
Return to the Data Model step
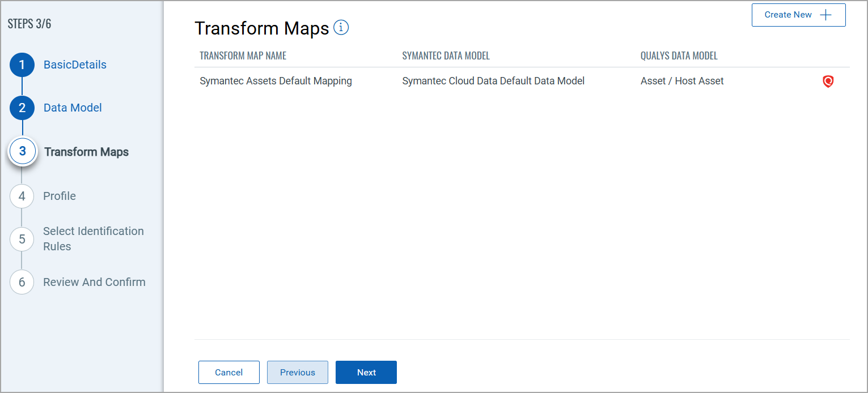73,108
